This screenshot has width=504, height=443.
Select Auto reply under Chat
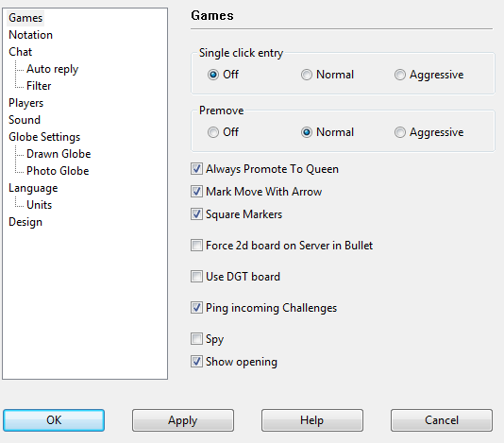pyautogui.click(x=53, y=69)
